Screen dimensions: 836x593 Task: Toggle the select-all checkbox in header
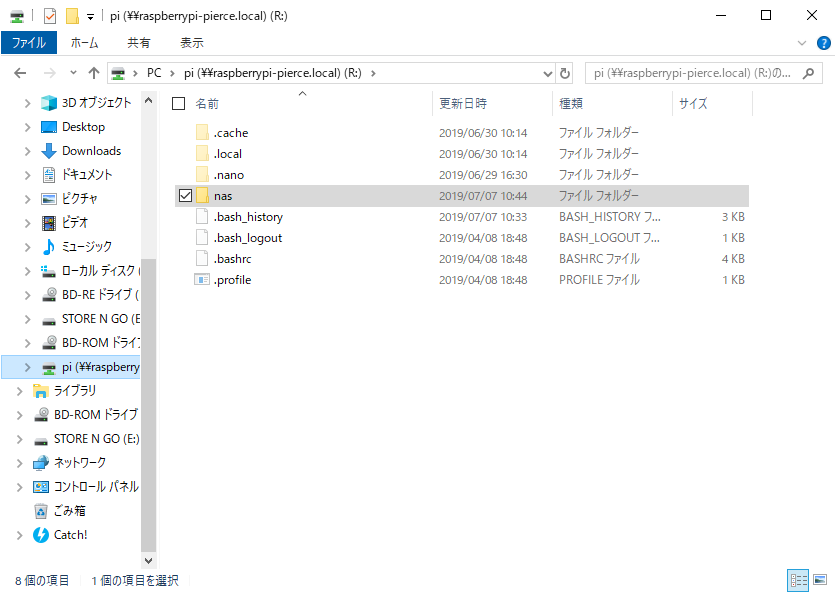[x=179, y=103]
